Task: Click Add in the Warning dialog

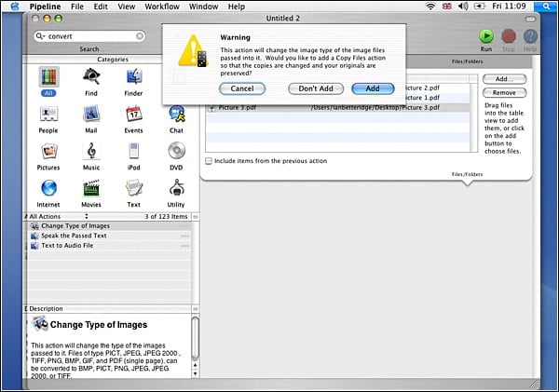Action: point(373,88)
